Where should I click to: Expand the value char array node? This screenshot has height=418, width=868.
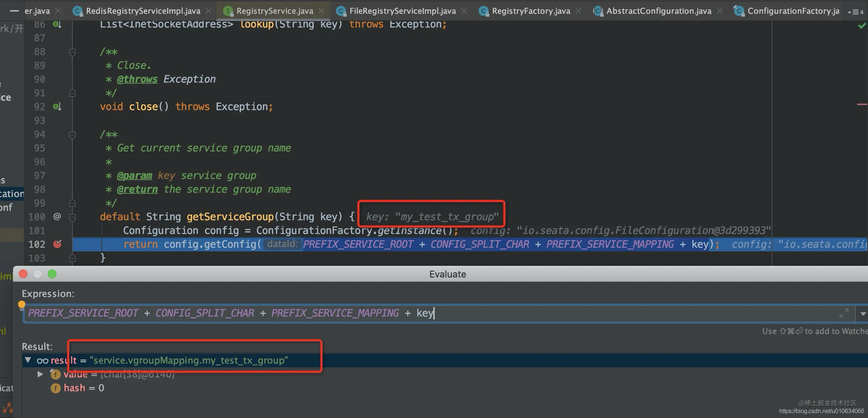click(x=40, y=374)
